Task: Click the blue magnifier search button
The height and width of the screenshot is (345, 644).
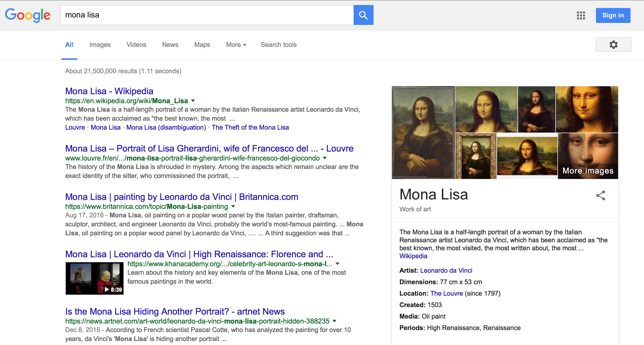Action: click(363, 15)
